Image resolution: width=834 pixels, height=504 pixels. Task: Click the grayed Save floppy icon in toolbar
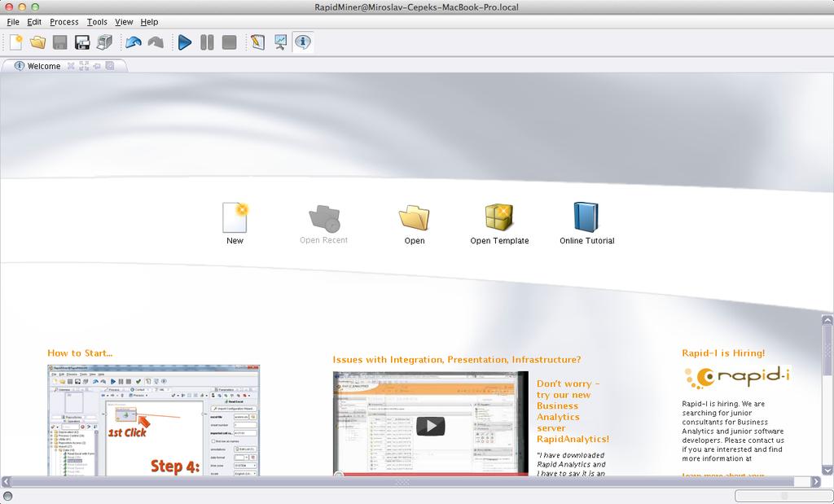coord(60,42)
